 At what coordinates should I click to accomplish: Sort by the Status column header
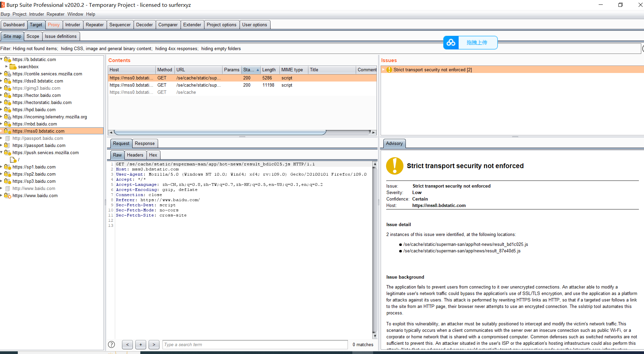(x=251, y=70)
